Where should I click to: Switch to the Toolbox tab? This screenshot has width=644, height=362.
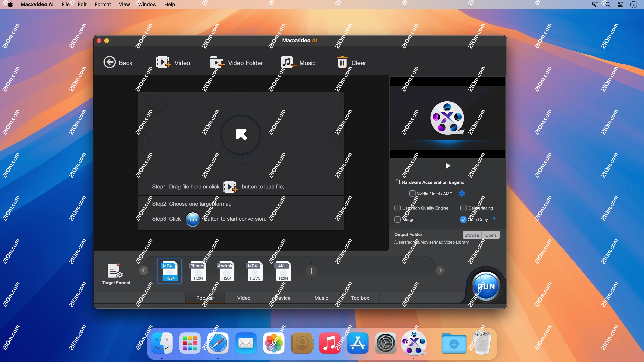(360, 298)
